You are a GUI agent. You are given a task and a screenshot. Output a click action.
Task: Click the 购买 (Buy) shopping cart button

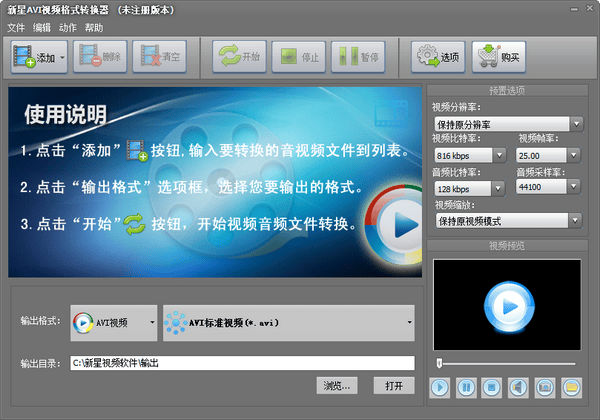click(499, 57)
